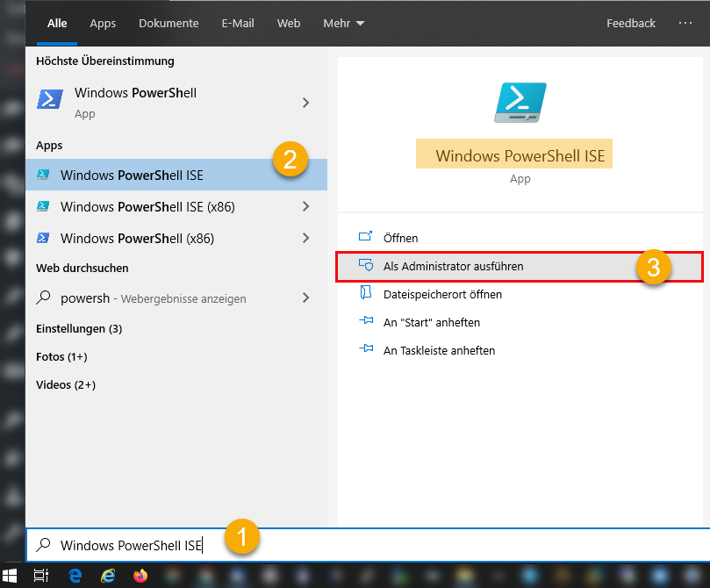
Task: Switch to the Alle tab
Action: (x=57, y=23)
